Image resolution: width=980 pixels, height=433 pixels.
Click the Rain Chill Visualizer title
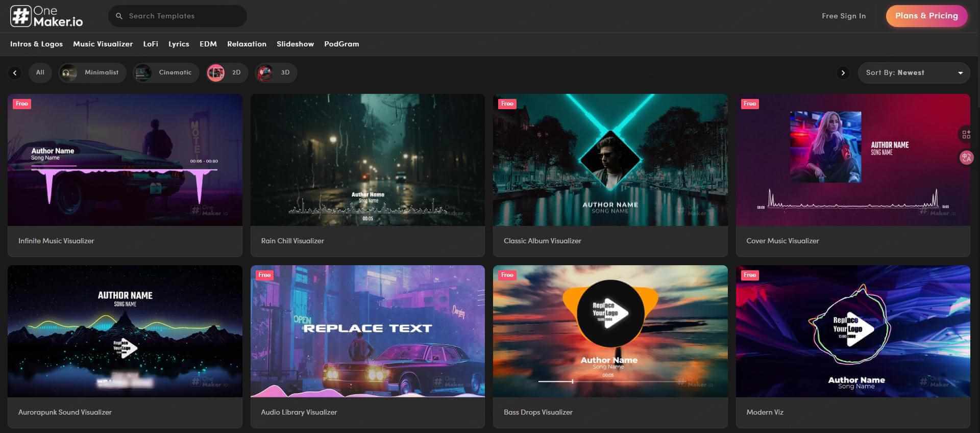click(292, 241)
